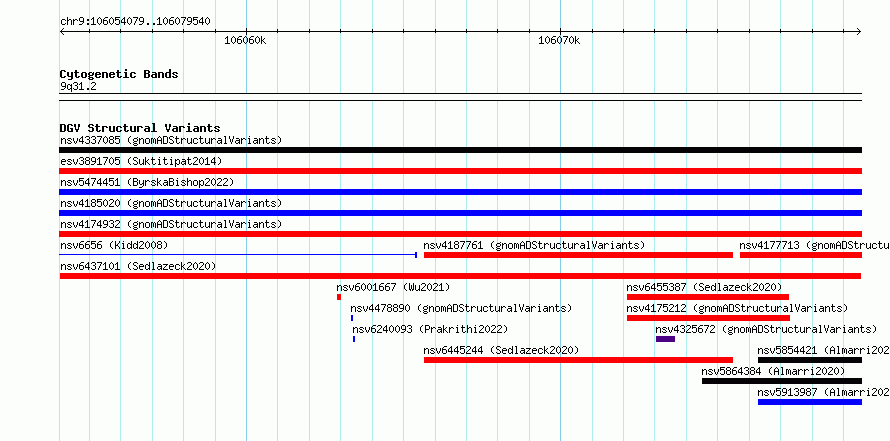
Task: Click the black bar of nsv4337085
Action: coord(460,150)
